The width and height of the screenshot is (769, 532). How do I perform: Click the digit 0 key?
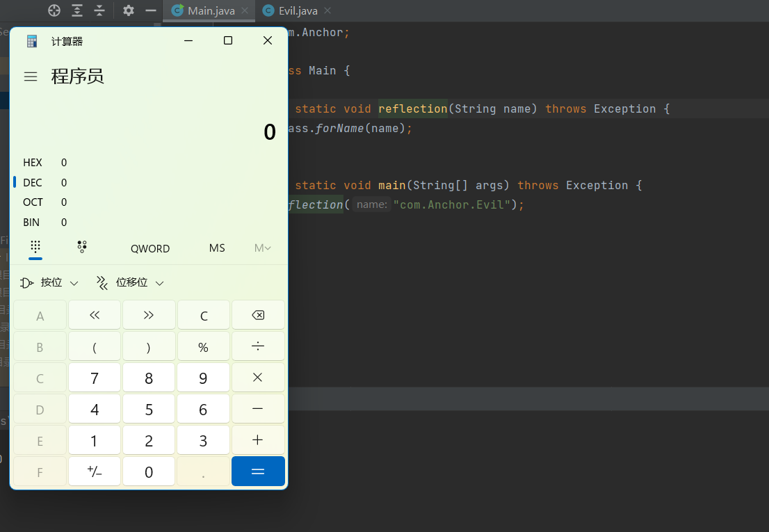click(x=149, y=471)
